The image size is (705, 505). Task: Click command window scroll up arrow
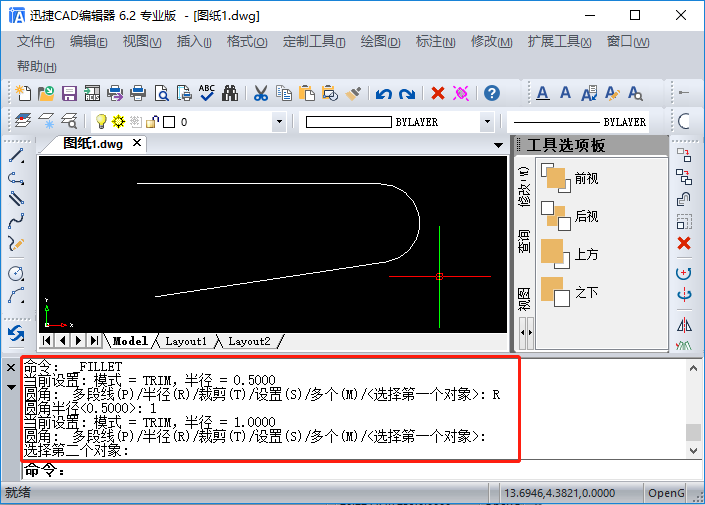coord(693,368)
